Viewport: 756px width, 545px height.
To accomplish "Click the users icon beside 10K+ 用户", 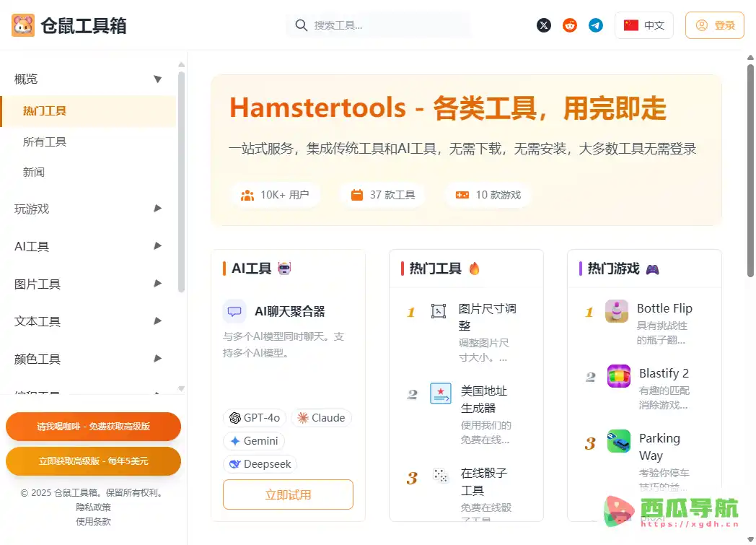I will pos(247,195).
